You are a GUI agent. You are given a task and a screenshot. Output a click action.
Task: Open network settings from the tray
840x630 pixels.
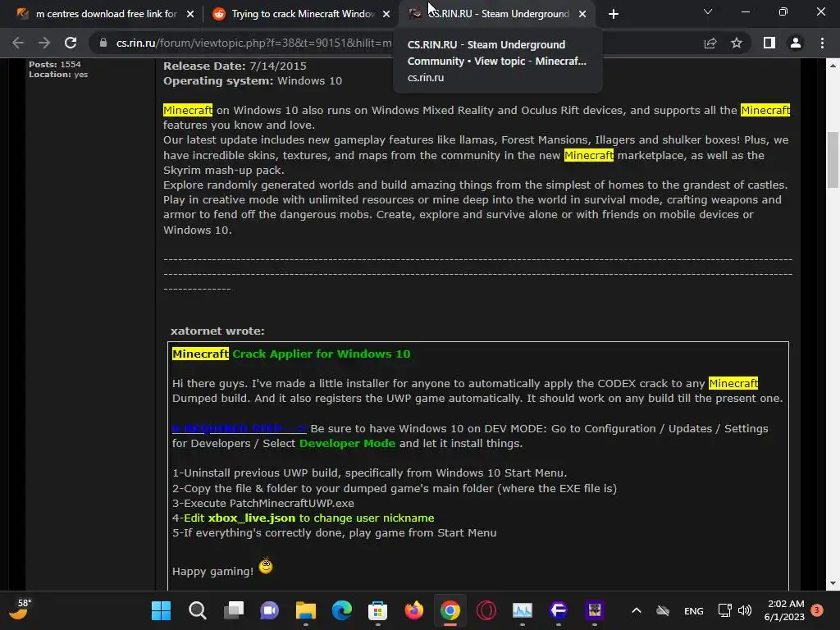pos(725,610)
